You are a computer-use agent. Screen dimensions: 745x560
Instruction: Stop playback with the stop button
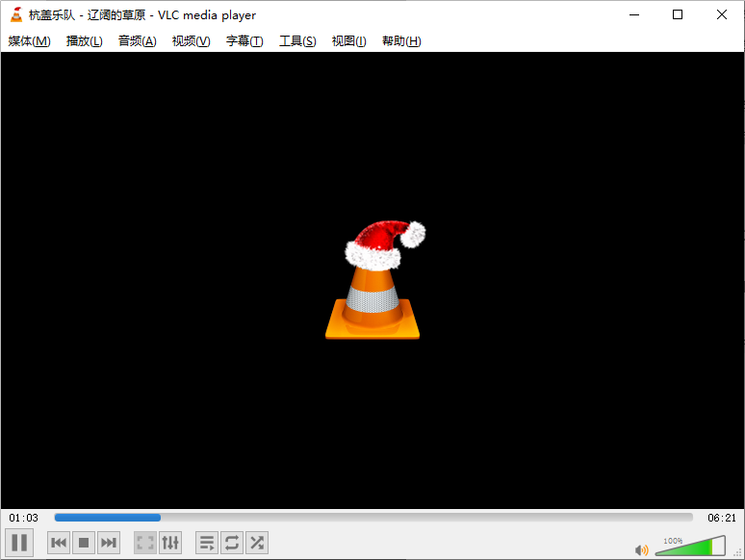(84, 543)
